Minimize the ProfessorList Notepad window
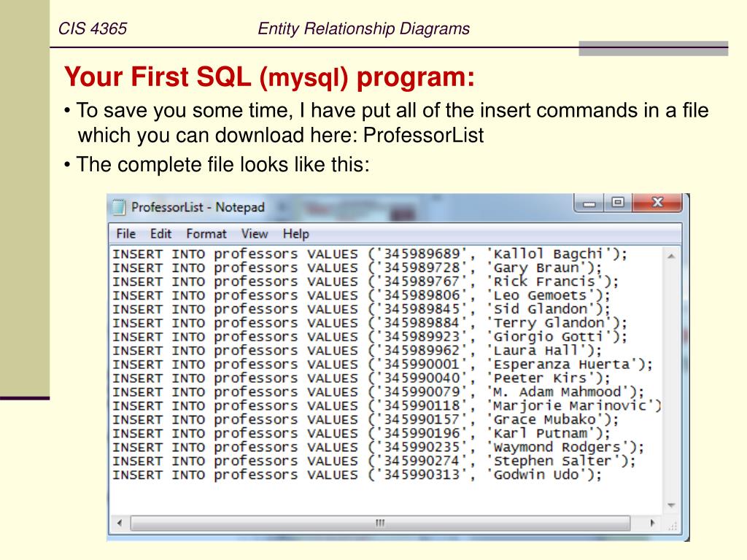Image resolution: width=747 pixels, height=560 pixels. tap(589, 203)
